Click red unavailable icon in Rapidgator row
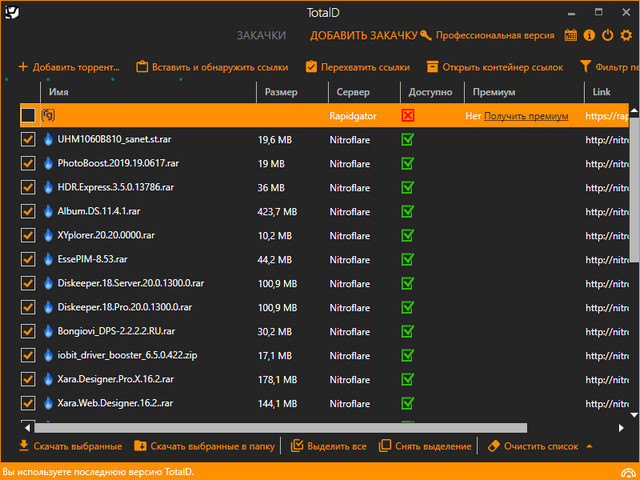640x480 pixels. click(407, 116)
